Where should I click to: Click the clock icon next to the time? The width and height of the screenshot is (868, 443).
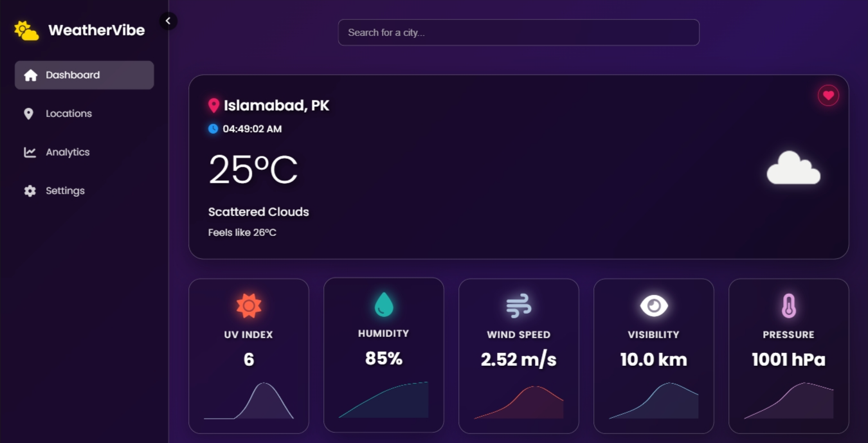click(213, 128)
